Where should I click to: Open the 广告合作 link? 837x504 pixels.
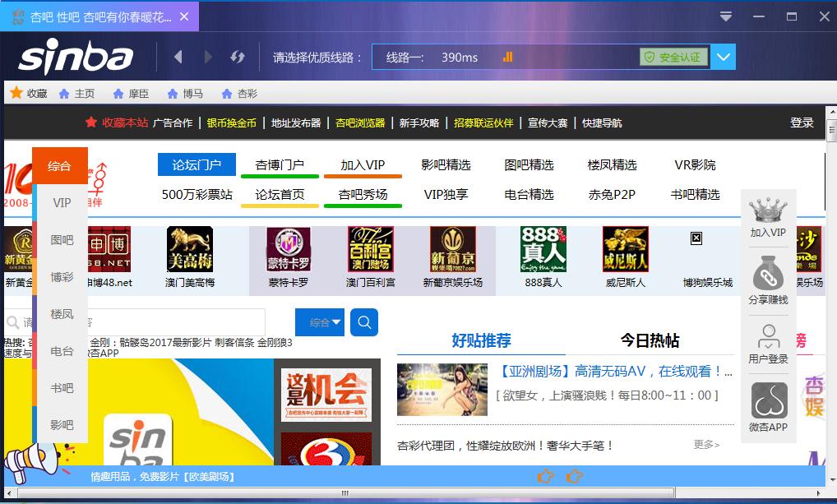(173, 123)
